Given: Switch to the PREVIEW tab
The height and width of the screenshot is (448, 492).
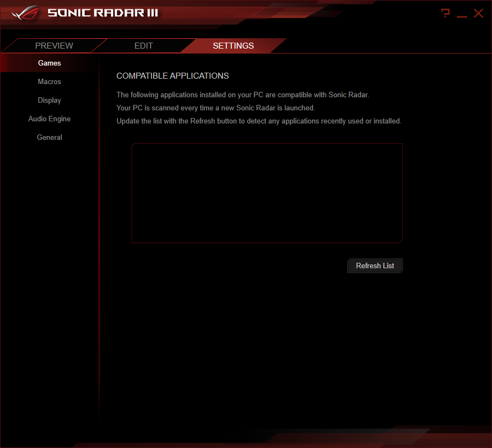Looking at the screenshot, I should (54, 46).
